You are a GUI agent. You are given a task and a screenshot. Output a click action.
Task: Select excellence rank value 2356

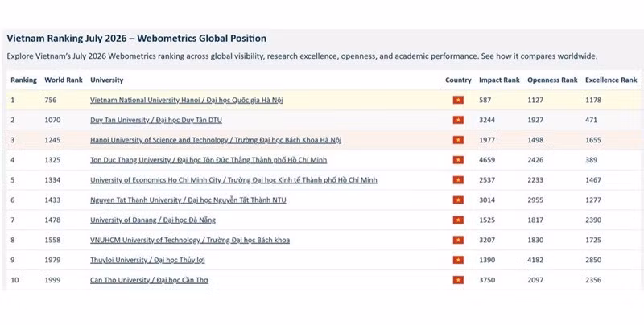coord(593,280)
